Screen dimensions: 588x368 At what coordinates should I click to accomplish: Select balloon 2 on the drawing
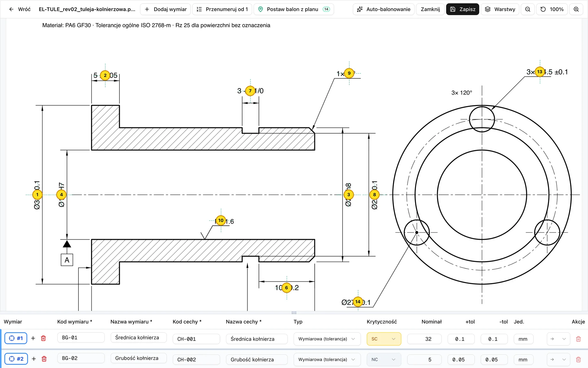point(105,75)
